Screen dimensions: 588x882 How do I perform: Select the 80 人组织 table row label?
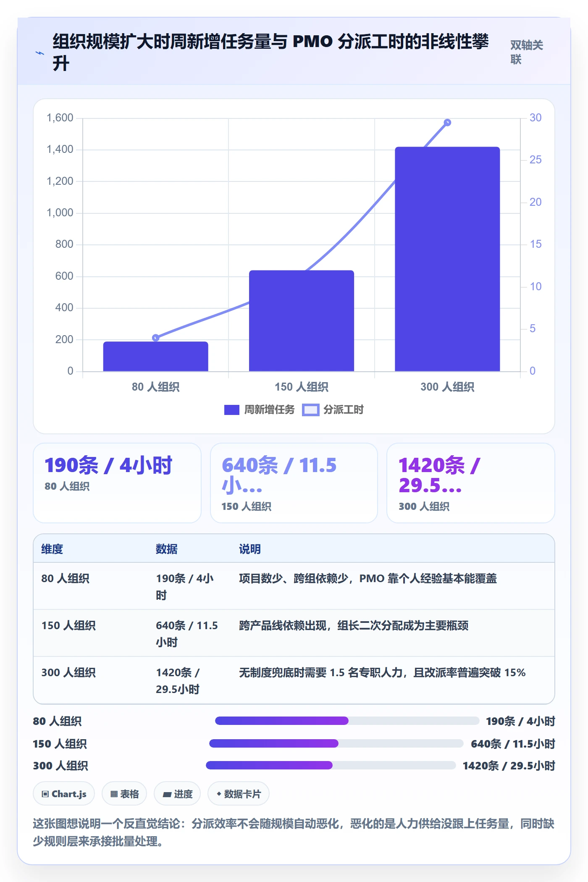coord(65,578)
